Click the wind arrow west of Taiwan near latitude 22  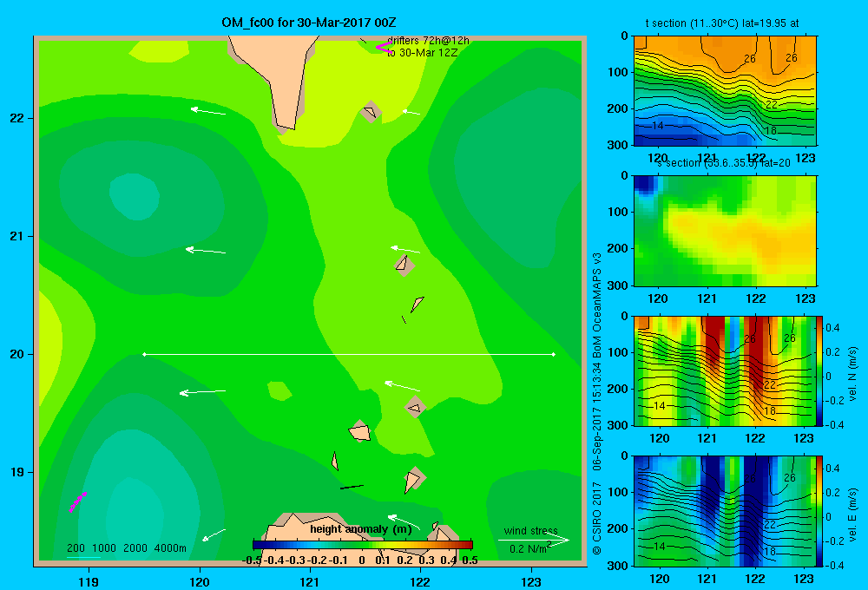208,111
